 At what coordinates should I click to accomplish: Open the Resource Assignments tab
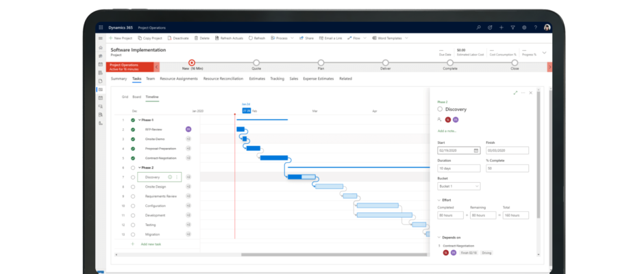coord(179,79)
